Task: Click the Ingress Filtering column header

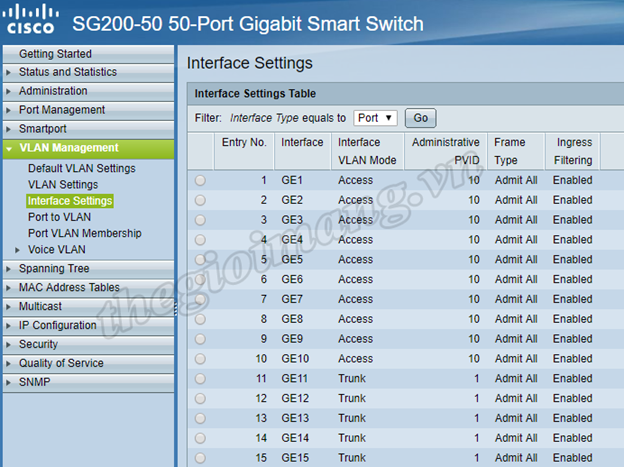Action: (573, 151)
